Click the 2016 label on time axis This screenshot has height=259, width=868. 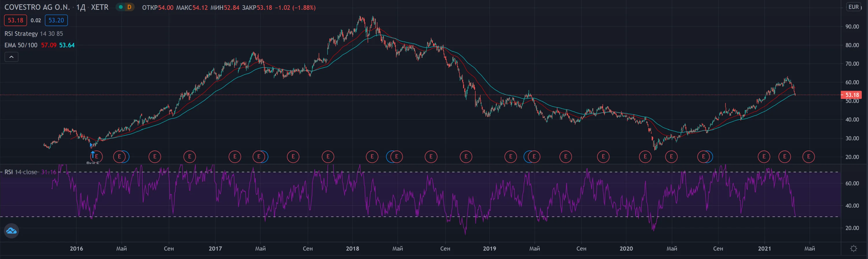click(x=76, y=249)
